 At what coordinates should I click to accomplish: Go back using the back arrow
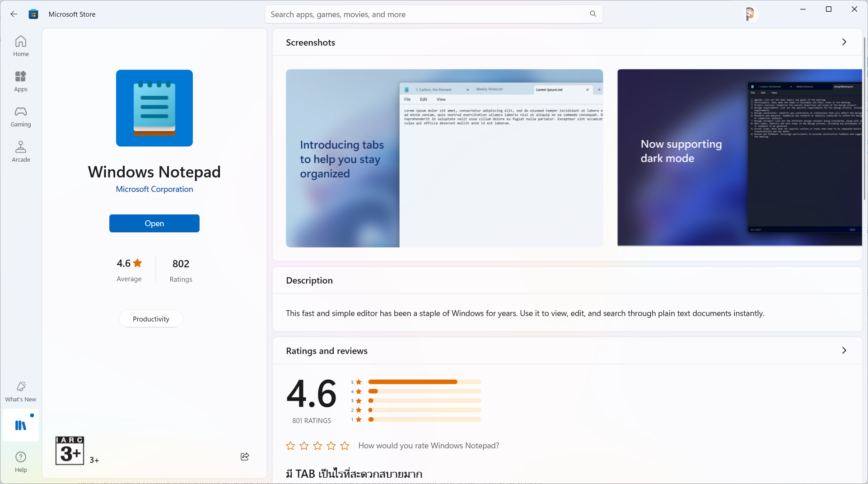(14, 14)
